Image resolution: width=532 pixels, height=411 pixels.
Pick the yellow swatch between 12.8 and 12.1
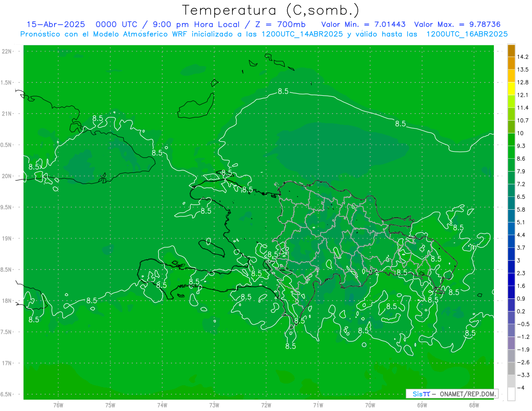click(x=511, y=89)
